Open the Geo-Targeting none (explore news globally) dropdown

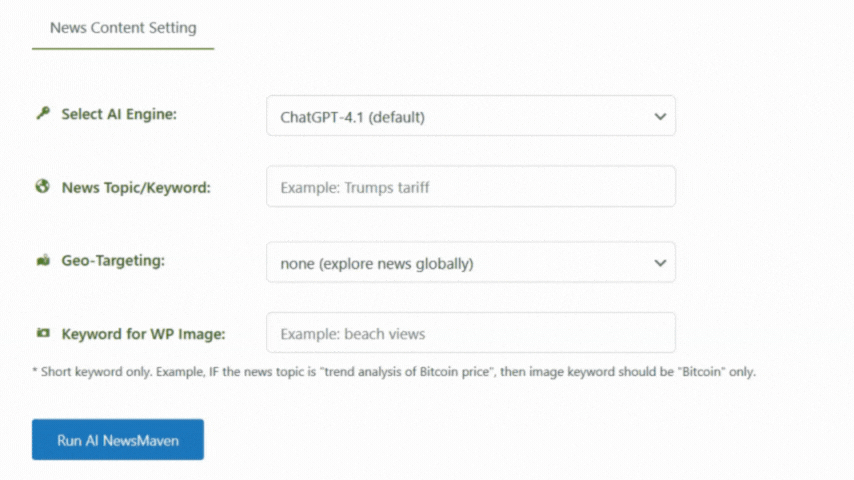471,263
